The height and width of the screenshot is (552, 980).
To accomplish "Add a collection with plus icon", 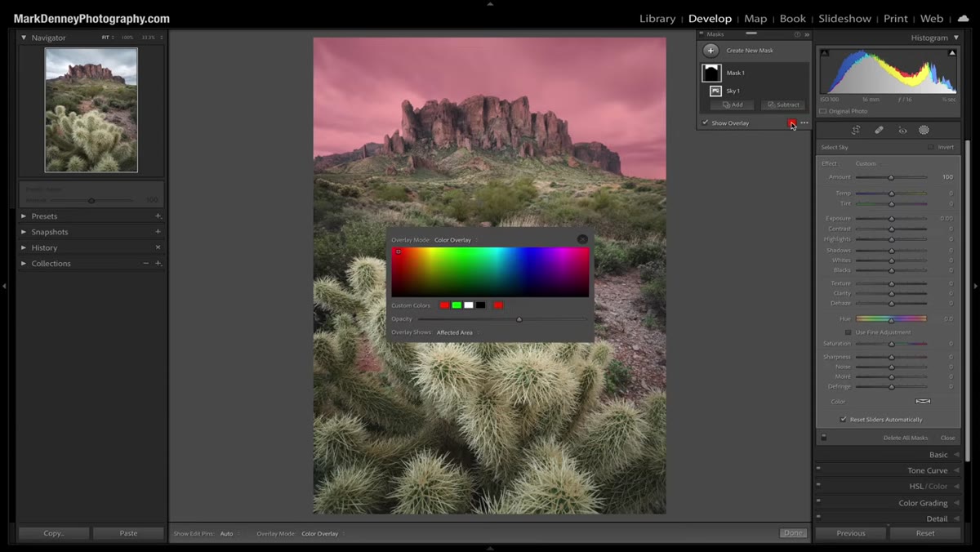I will (158, 264).
